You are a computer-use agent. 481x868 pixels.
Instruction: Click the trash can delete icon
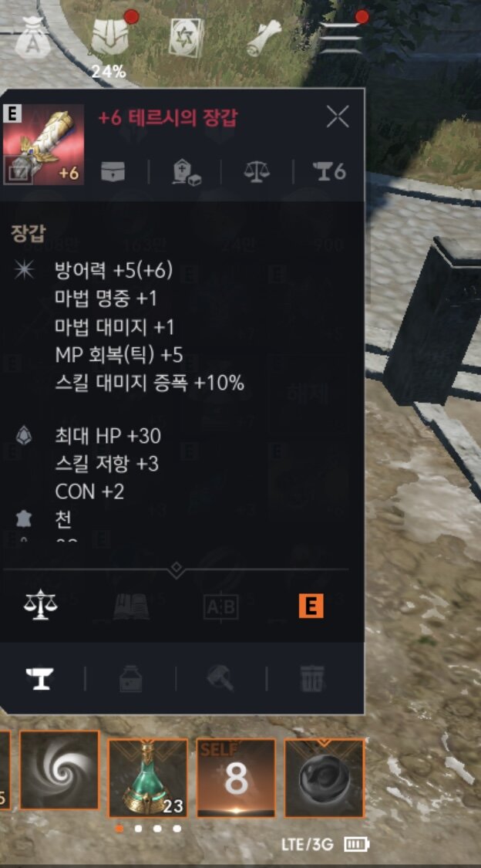coord(311,678)
